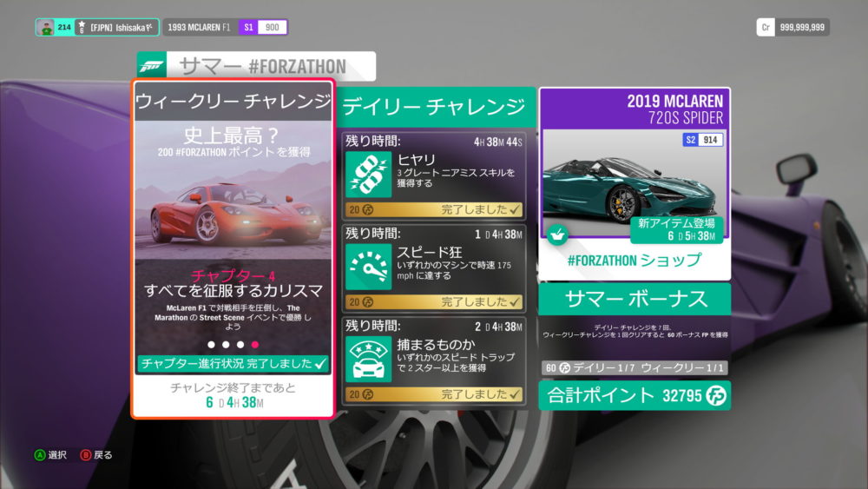Open the デイリー チャレンジ header
The height and width of the screenshot is (489, 868).
point(434,108)
